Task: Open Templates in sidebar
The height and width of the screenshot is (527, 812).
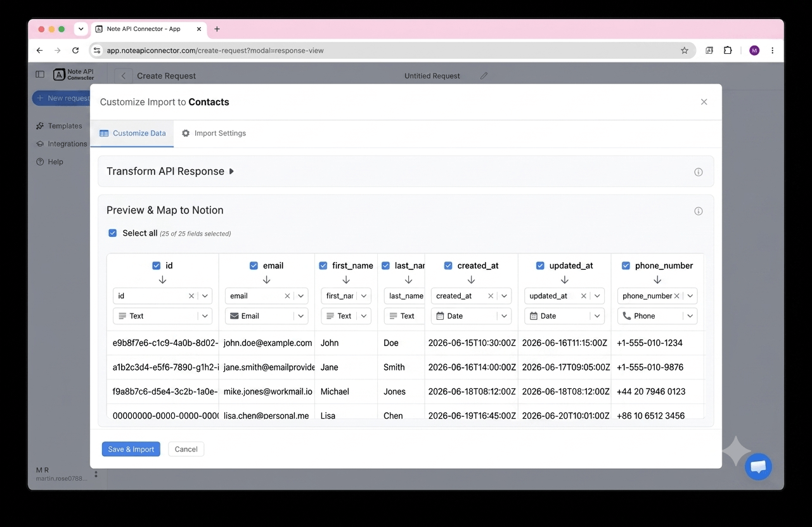Action: (60, 126)
